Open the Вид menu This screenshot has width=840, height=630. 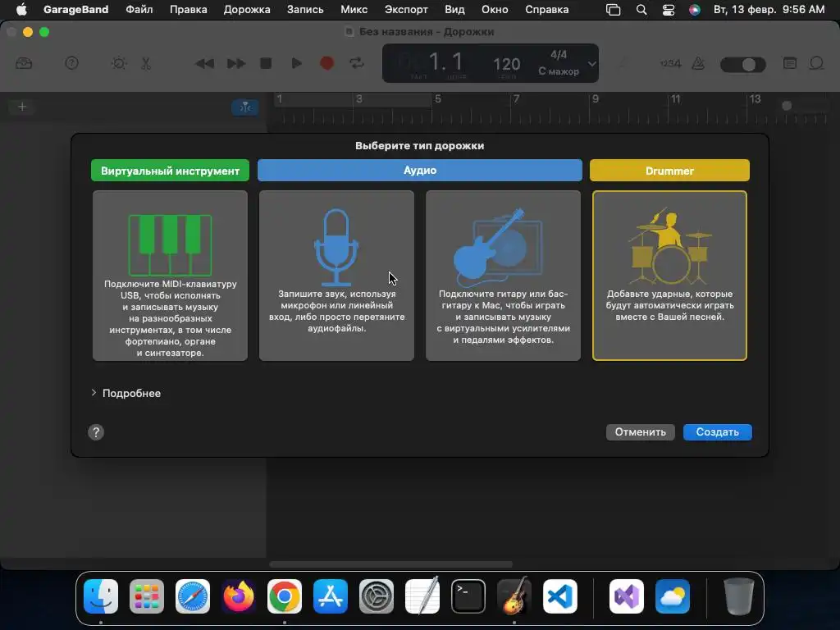coord(454,10)
